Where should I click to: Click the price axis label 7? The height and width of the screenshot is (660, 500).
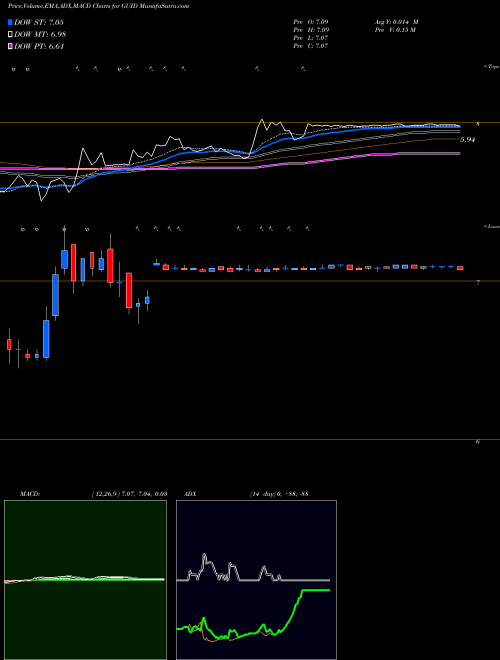tap(478, 283)
